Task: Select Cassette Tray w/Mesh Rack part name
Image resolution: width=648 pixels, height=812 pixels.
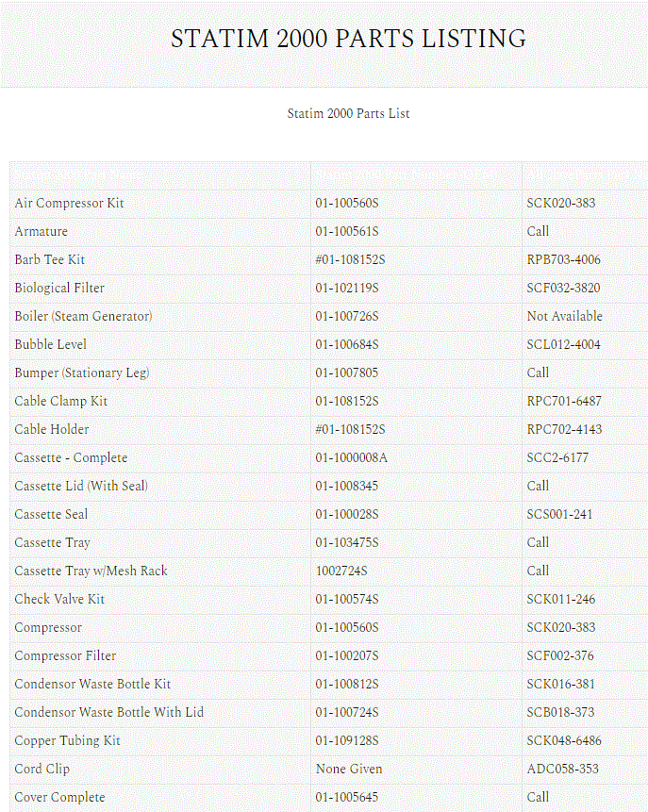Action: [x=91, y=571]
